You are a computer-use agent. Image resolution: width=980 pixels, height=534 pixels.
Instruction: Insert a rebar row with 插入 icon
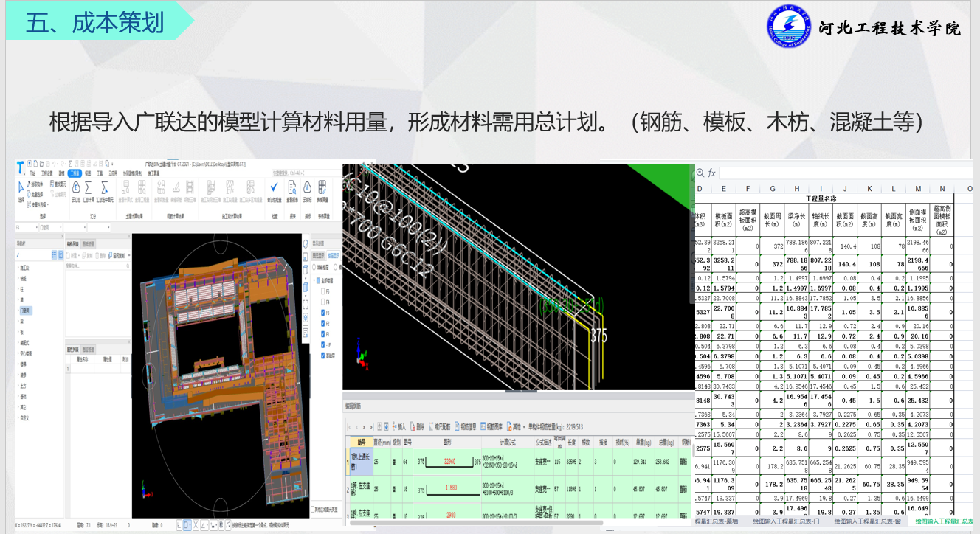point(398,426)
